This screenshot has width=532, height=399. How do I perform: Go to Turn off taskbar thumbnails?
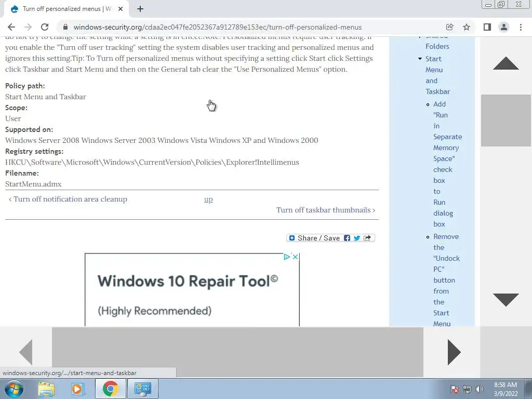point(326,210)
